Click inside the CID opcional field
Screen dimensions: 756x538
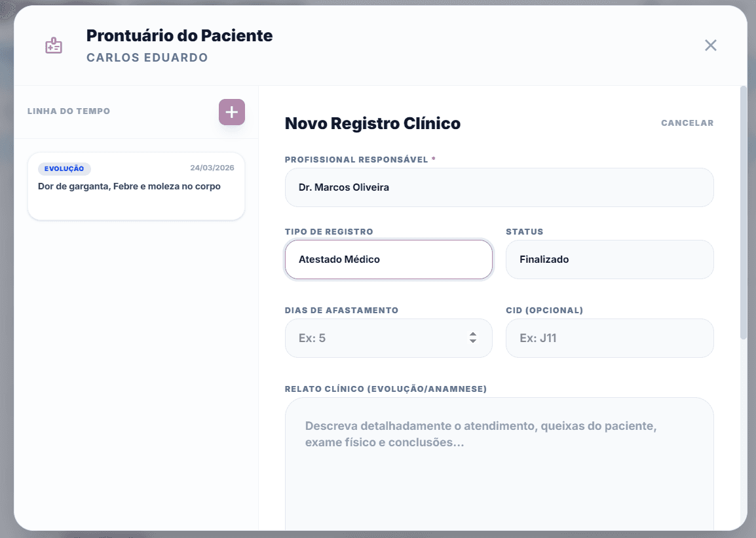coord(609,338)
